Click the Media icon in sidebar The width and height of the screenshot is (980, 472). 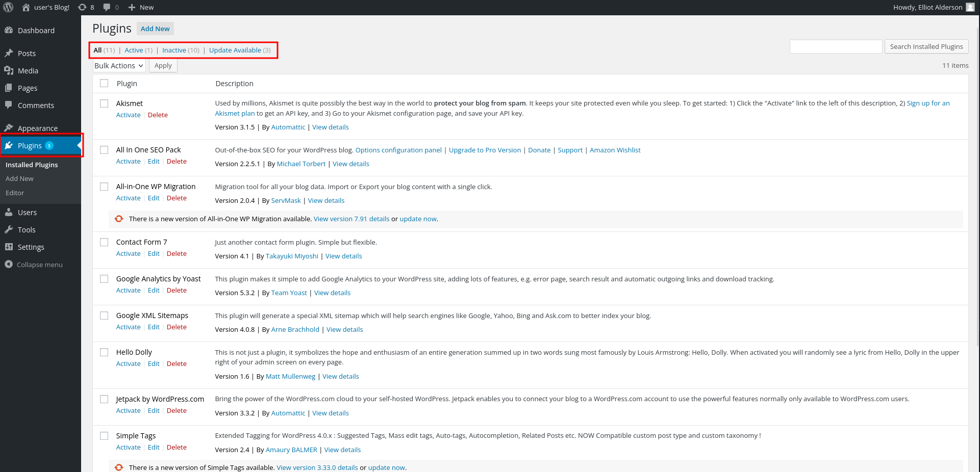9,70
